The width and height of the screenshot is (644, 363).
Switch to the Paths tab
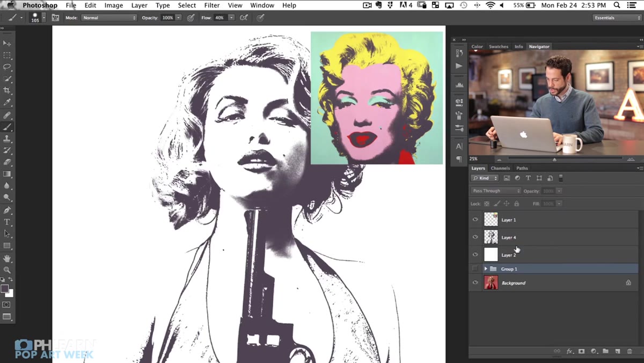click(x=522, y=168)
